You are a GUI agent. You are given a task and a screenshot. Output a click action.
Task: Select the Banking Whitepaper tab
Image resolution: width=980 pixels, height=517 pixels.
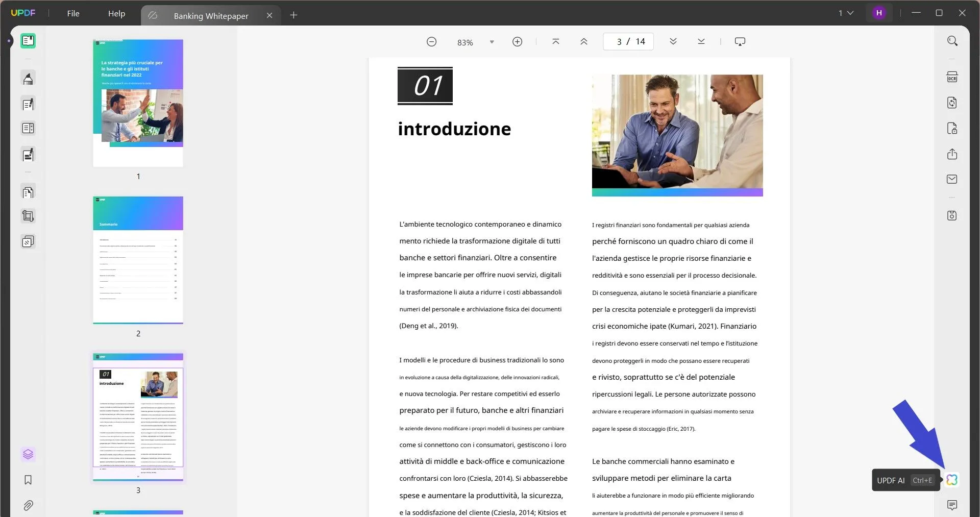point(212,15)
